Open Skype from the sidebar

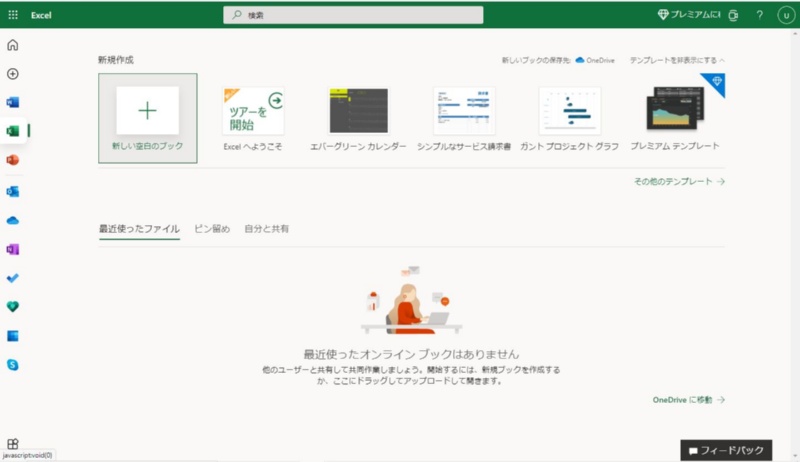coord(13,365)
